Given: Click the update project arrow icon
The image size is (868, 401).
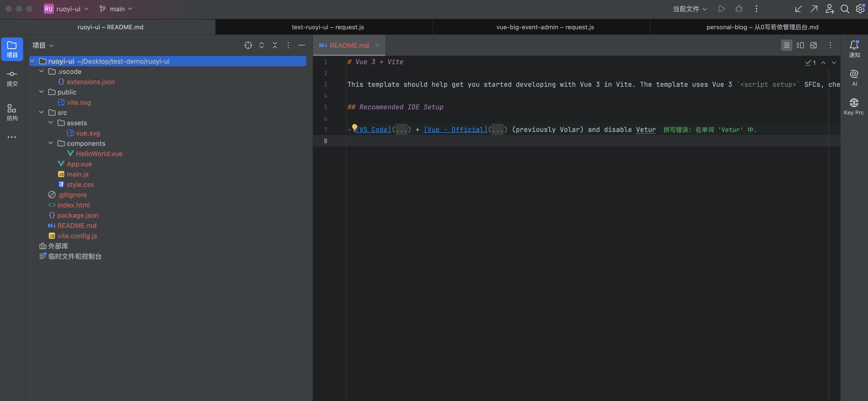Looking at the screenshot, I should click(798, 9).
